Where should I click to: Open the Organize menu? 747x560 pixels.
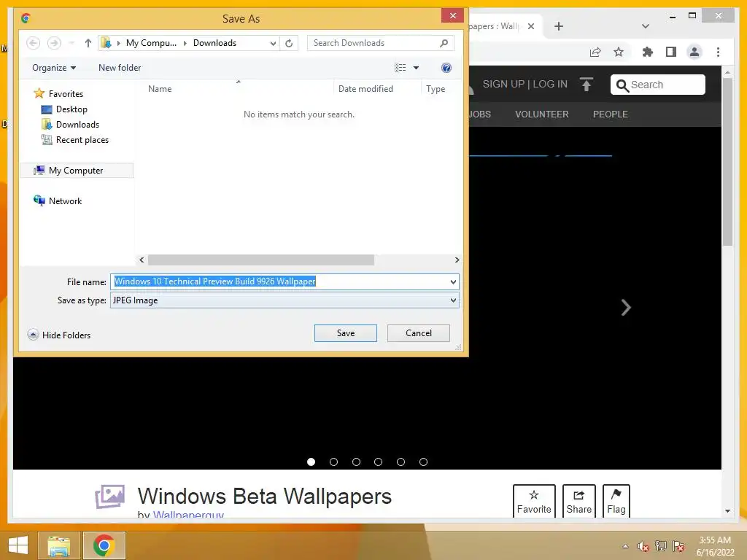pyautogui.click(x=54, y=68)
